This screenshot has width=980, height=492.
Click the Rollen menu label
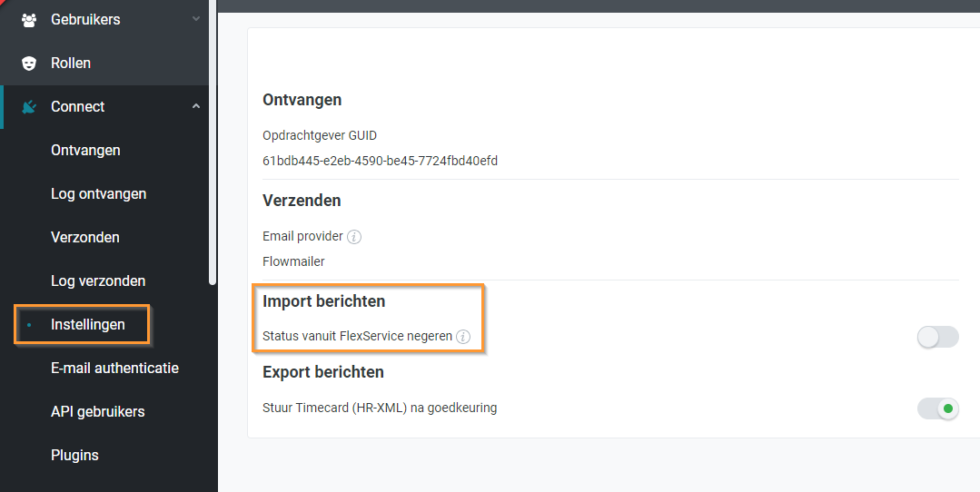(71, 64)
